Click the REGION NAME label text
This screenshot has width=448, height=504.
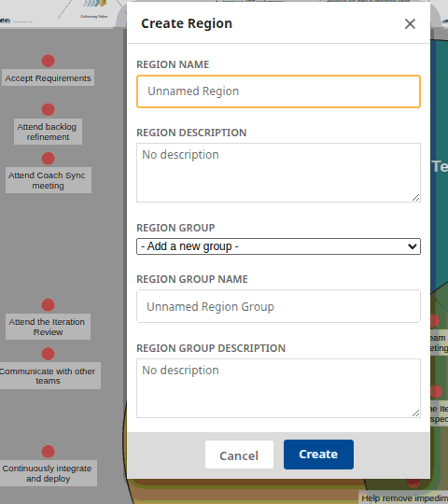coord(173,64)
